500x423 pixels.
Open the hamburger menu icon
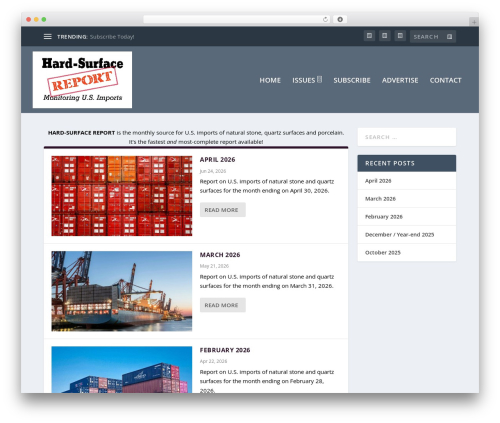tap(48, 37)
